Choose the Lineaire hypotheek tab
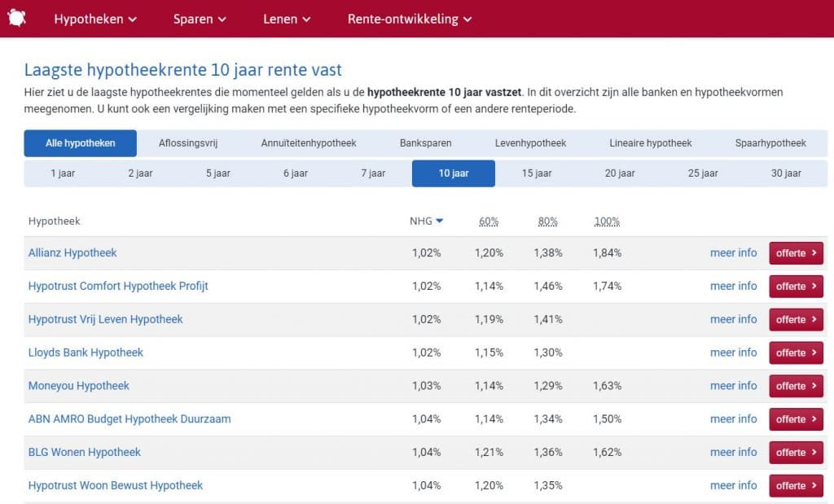Viewport: 834px width, 504px height. click(651, 143)
